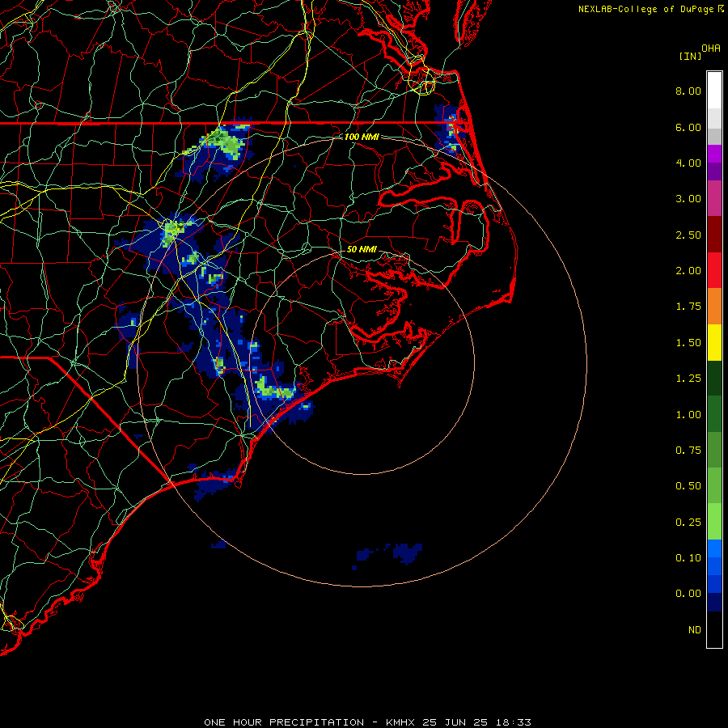This screenshot has width=728, height=728.
Task: Pick the black ND swatch at scale bottom
Action: (714, 629)
